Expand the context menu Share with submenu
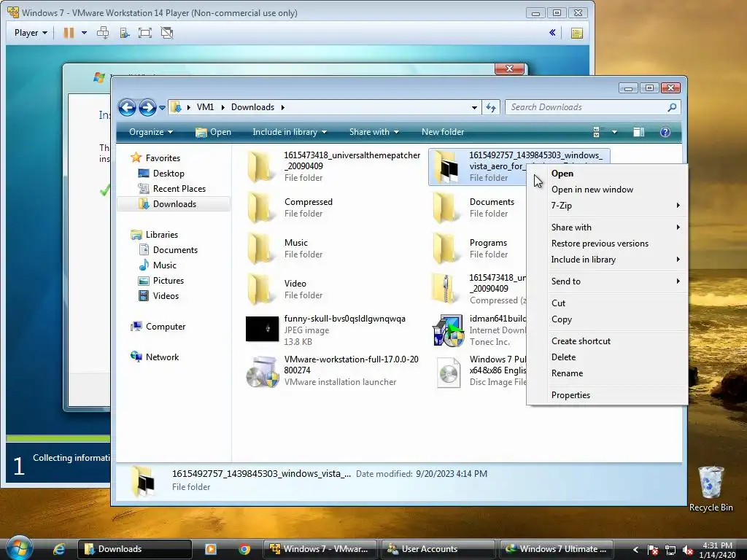Image resolution: width=747 pixels, height=560 pixels. point(608,227)
